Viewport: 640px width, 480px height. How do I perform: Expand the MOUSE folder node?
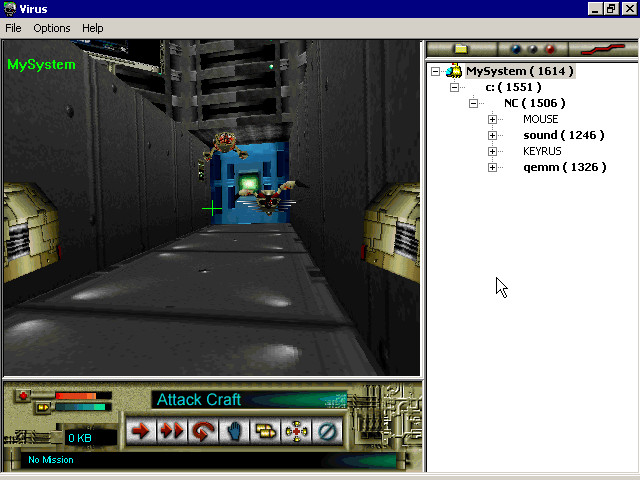coord(492,119)
